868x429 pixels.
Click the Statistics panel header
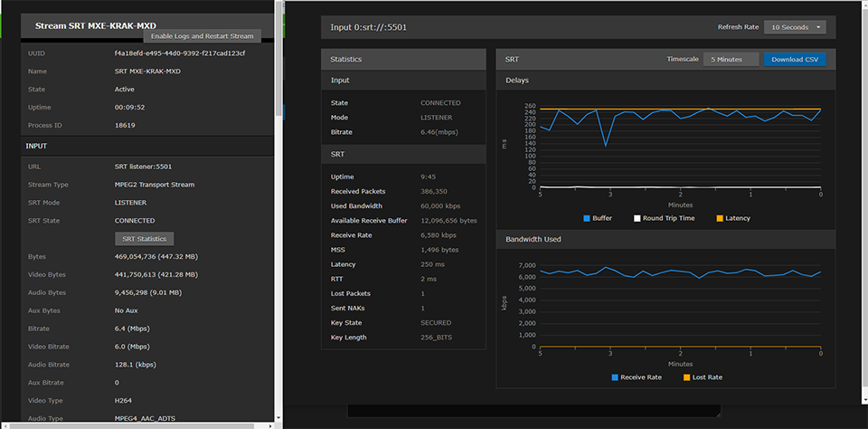(346, 59)
